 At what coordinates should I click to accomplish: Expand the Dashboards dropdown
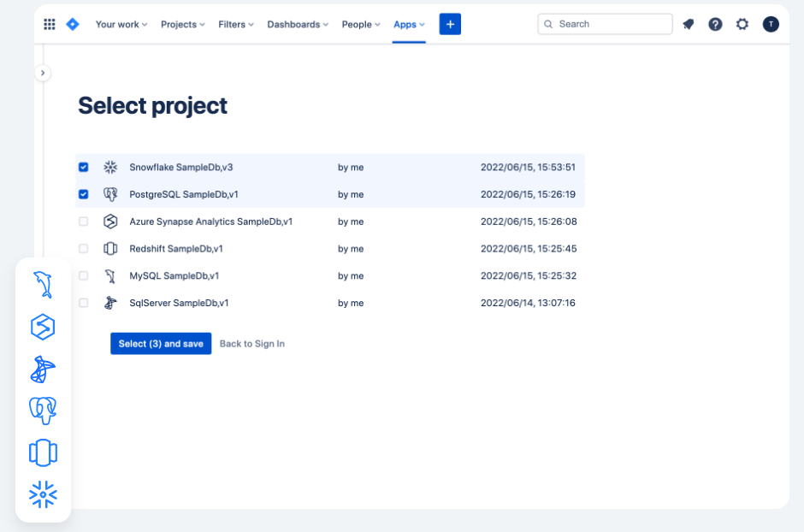coord(298,25)
